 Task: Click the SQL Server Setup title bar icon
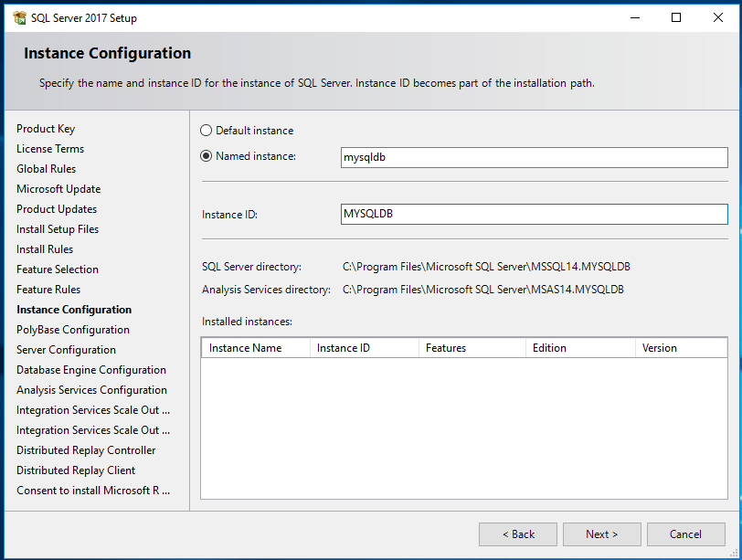[19, 17]
